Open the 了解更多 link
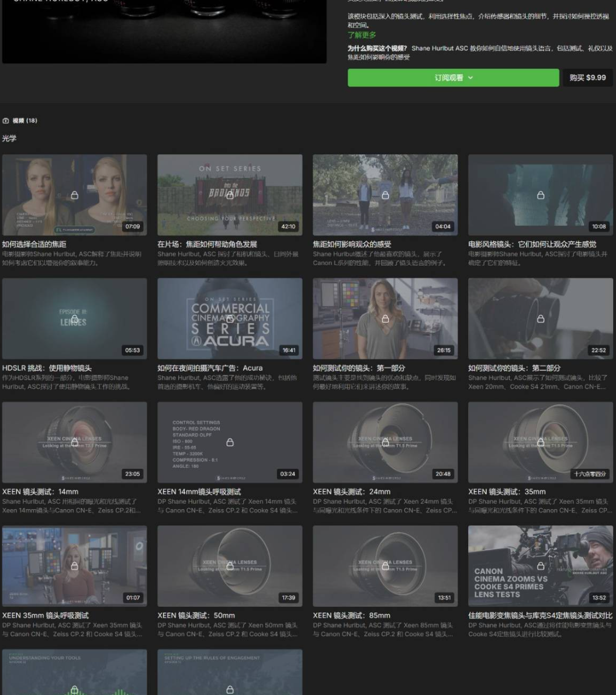616x695 pixels. pyautogui.click(x=362, y=35)
